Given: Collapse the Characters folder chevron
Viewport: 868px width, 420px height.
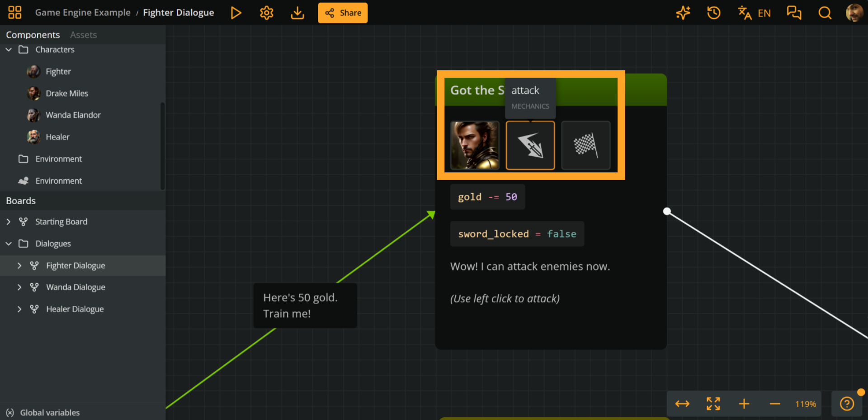Looking at the screenshot, I should pos(9,50).
